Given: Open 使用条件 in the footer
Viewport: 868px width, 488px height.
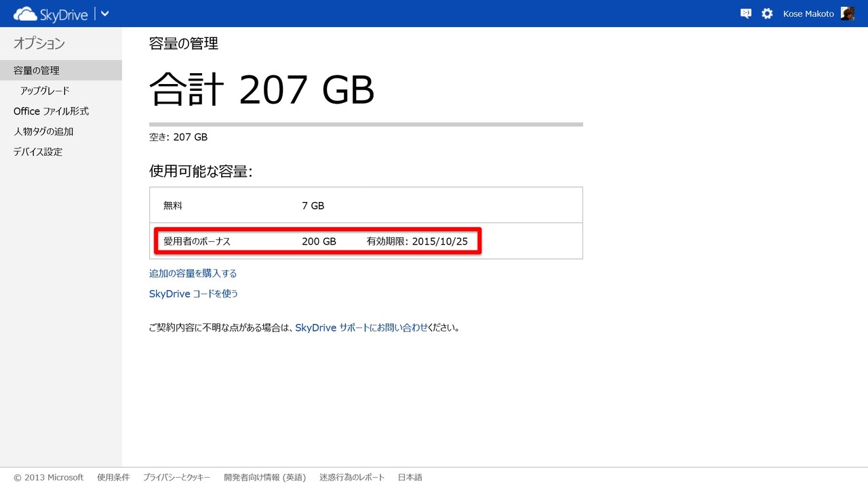Looking at the screenshot, I should [113, 477].
